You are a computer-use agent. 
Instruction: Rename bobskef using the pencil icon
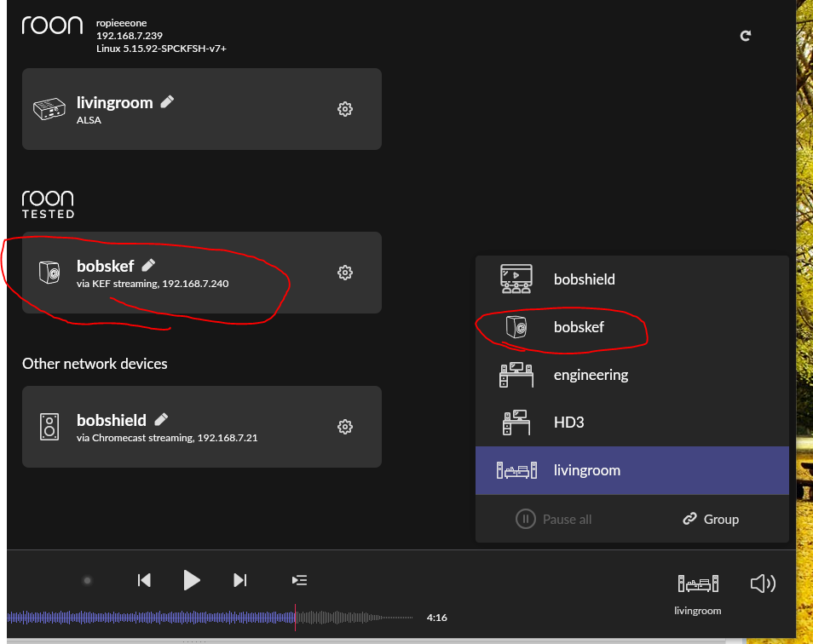click(x=149, y=265)
